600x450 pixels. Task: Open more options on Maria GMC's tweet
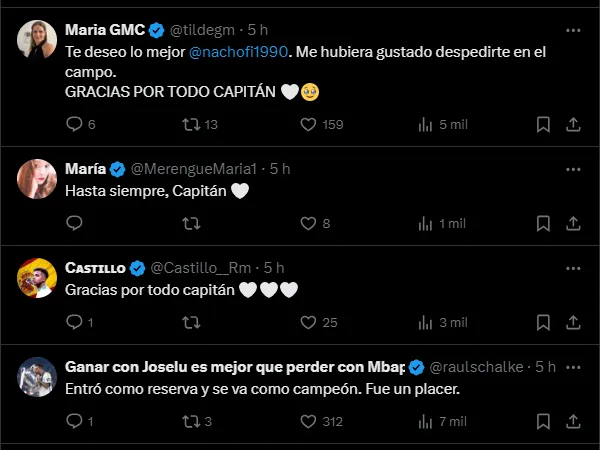click(573, 28)
